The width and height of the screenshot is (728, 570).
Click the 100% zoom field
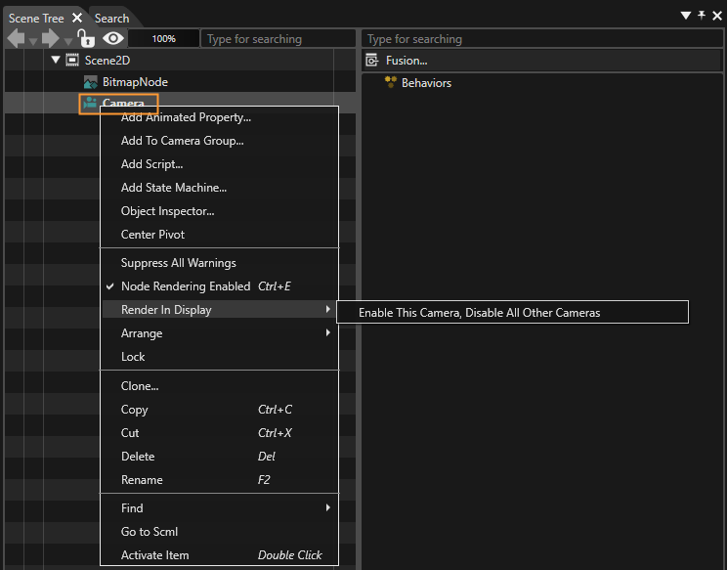coord(163,38)
